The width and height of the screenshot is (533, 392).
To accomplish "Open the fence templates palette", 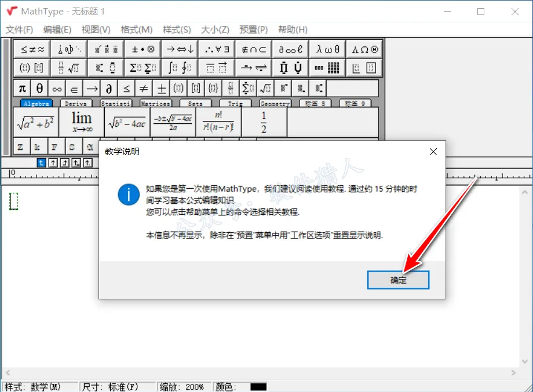I will (32, 68).
